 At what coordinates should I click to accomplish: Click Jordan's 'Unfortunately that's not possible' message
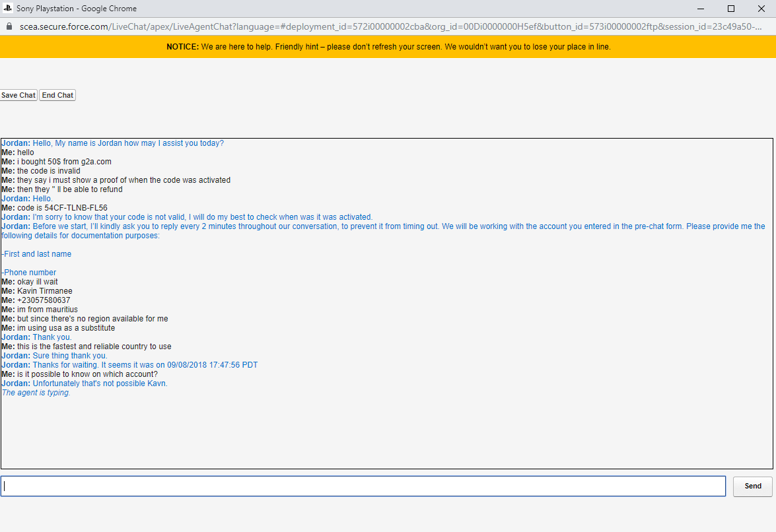(x=85, y=383)
